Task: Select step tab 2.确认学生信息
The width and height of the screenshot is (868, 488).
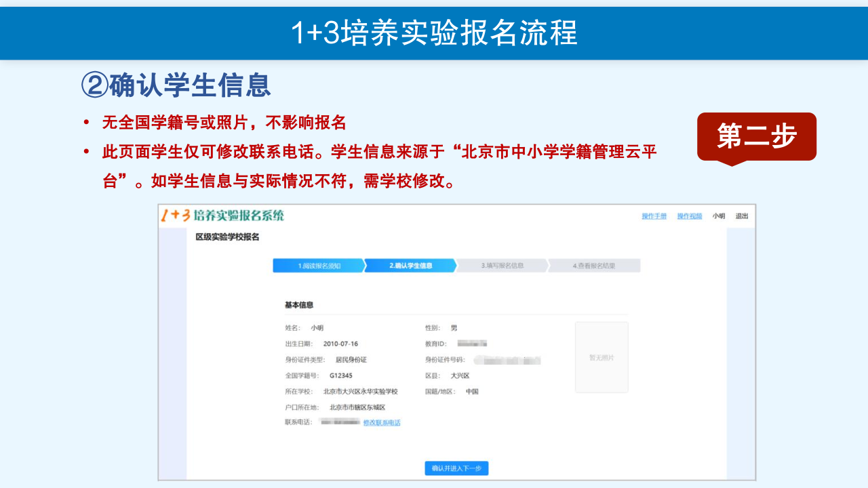Action: (410, 266)
